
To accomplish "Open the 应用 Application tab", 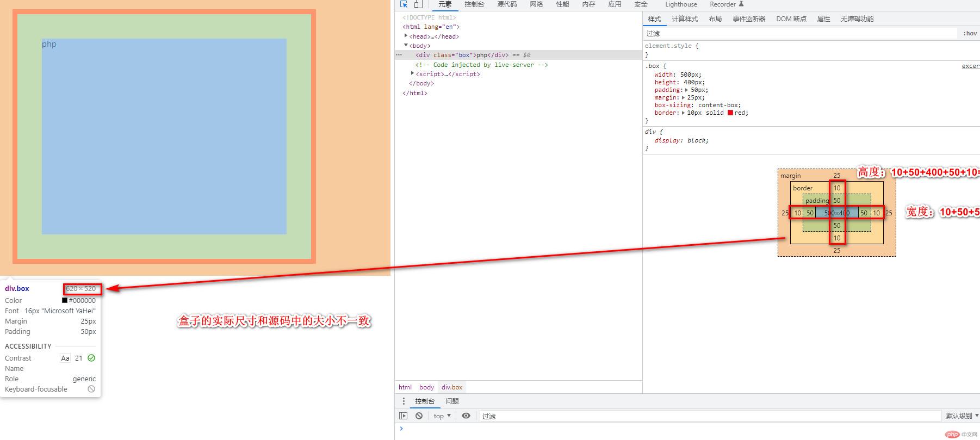I will [615, 4].
